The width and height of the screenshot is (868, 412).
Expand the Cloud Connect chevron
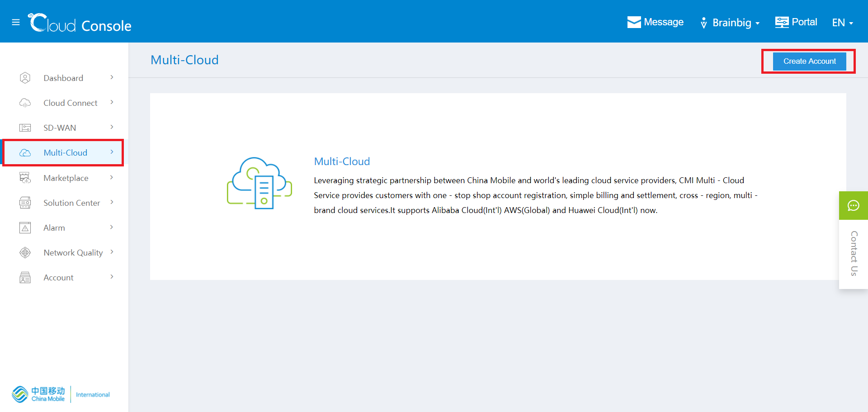(x=112, y=102)
